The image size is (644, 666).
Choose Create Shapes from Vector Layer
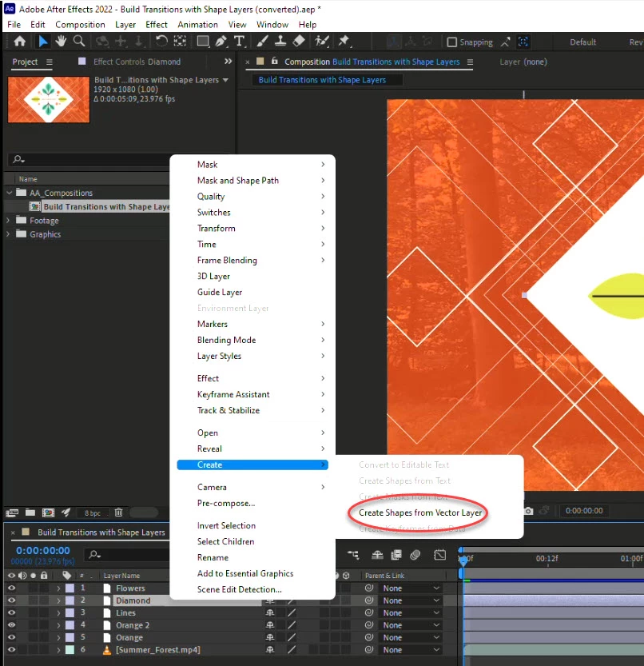click(x=420, y=512)
